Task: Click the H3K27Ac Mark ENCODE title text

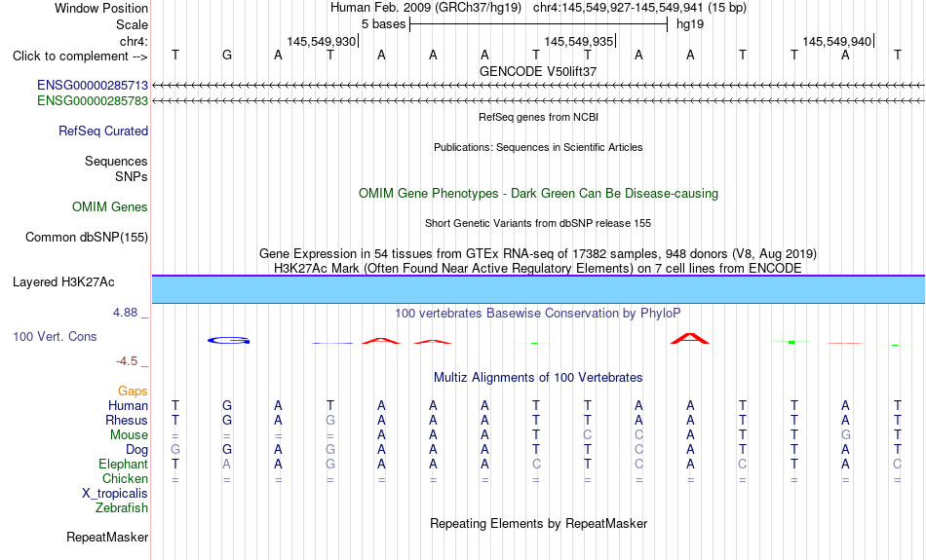Action: (538, 269)
